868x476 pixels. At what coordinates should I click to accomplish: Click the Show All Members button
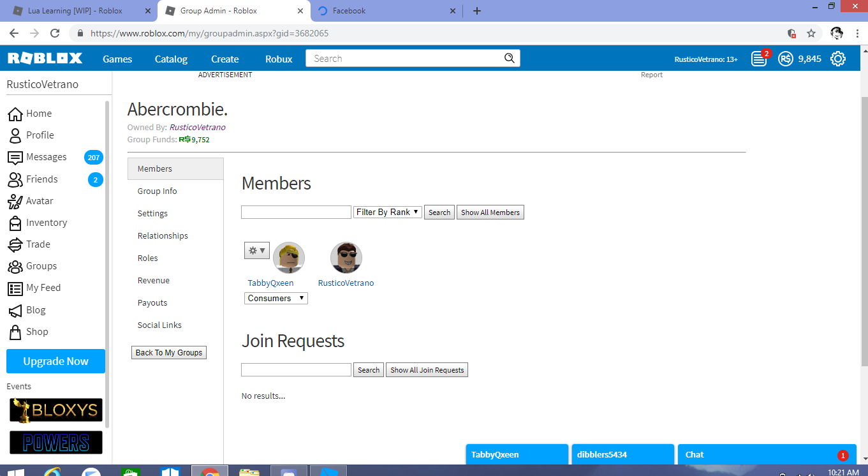[490, 212]
